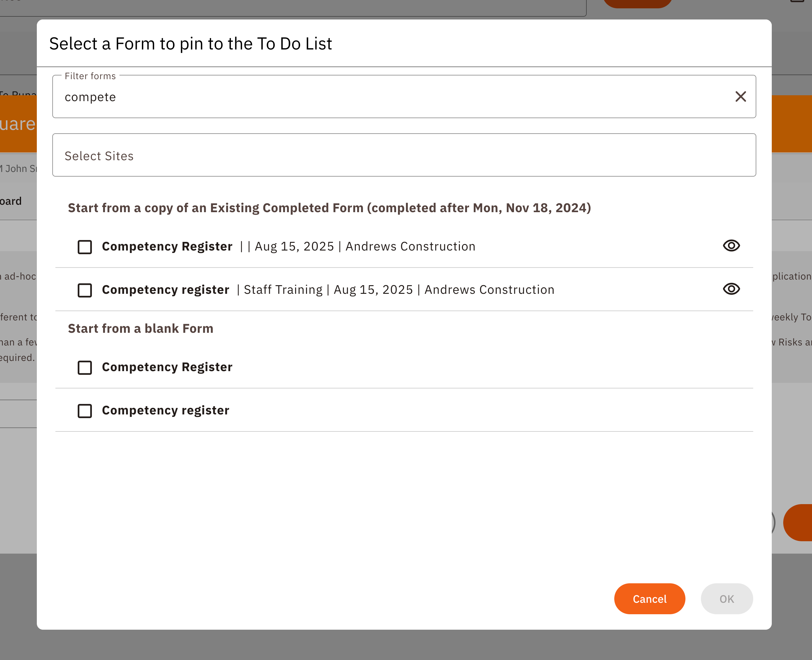Tick the blank lowercase Competency register checkbox
Image resolution: width=812 pixels, height=660 pixels.
pos(85,411)
